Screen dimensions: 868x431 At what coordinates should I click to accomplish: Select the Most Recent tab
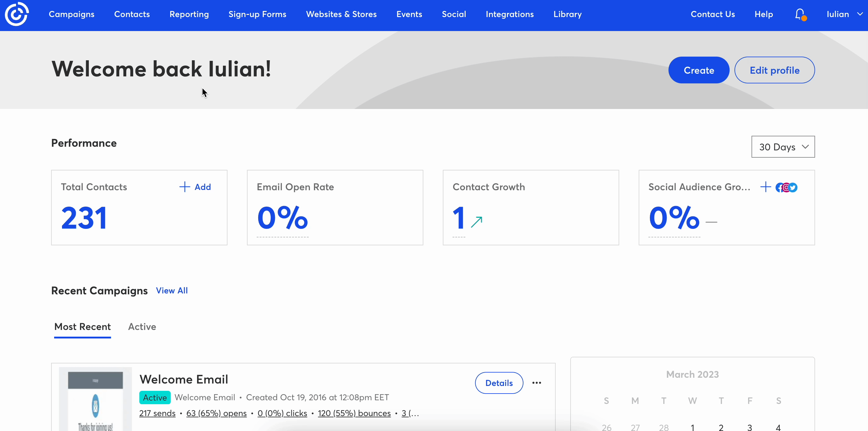[x=82, y=327]
